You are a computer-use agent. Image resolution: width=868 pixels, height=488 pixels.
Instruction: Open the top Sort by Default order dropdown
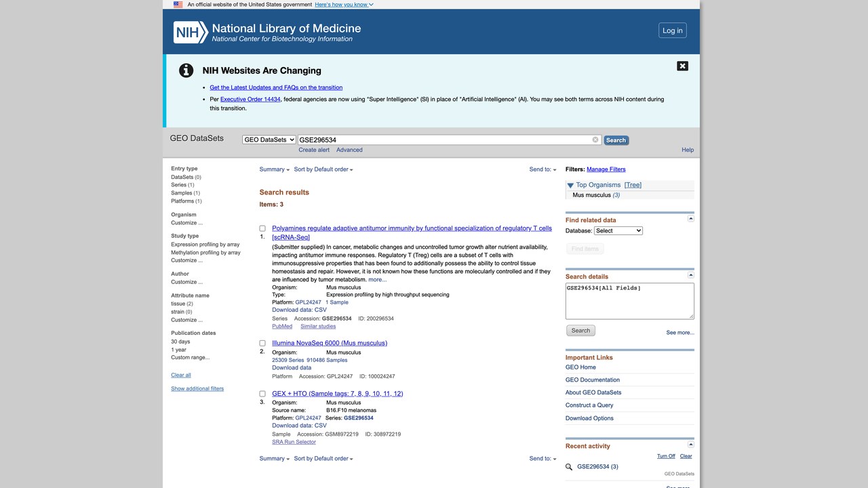coord(323,169)
